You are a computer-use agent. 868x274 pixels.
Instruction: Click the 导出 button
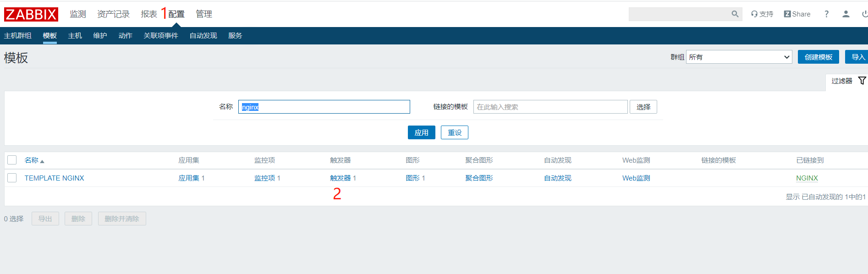[x=45, y=219]
